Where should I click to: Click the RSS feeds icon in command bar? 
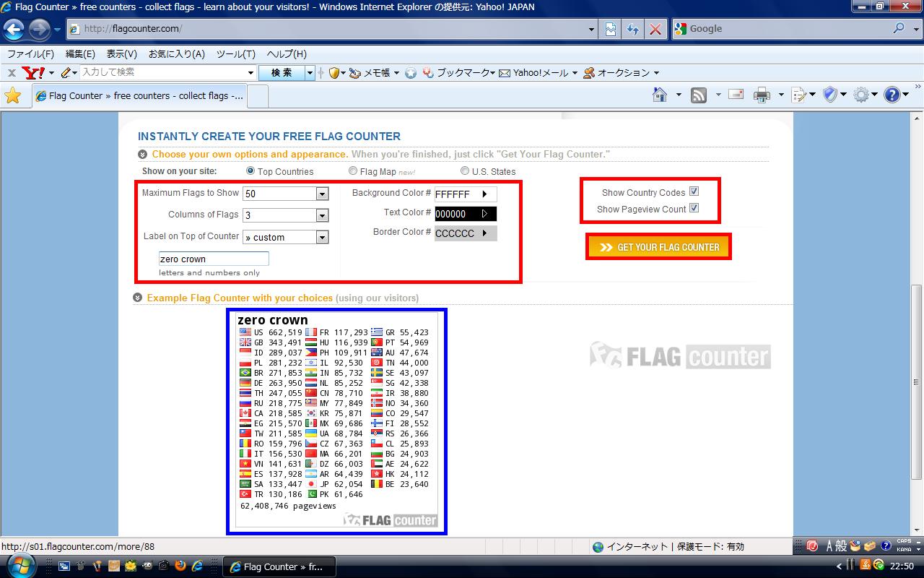point(699,95)
